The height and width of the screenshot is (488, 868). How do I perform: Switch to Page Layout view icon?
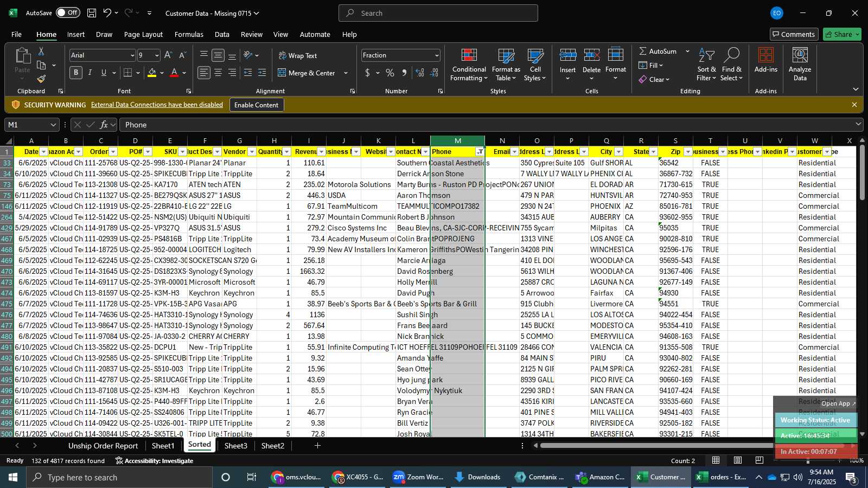[738, 460]
